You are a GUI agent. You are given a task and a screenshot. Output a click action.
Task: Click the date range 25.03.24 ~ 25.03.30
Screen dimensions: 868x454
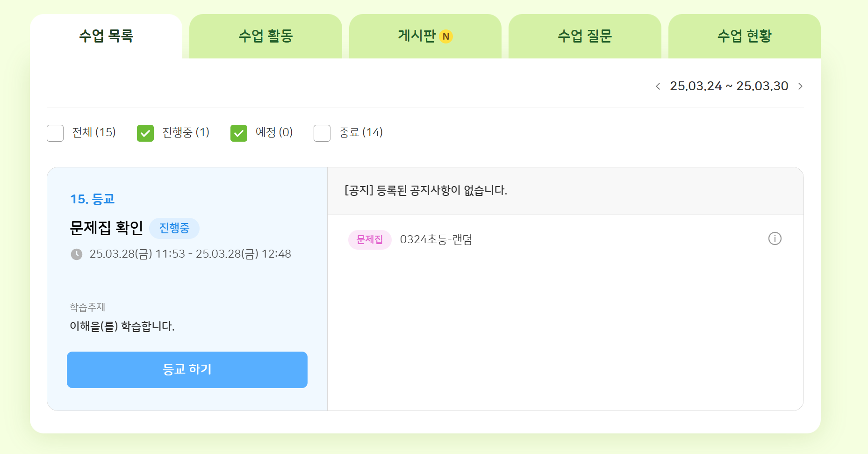[729, 86]
